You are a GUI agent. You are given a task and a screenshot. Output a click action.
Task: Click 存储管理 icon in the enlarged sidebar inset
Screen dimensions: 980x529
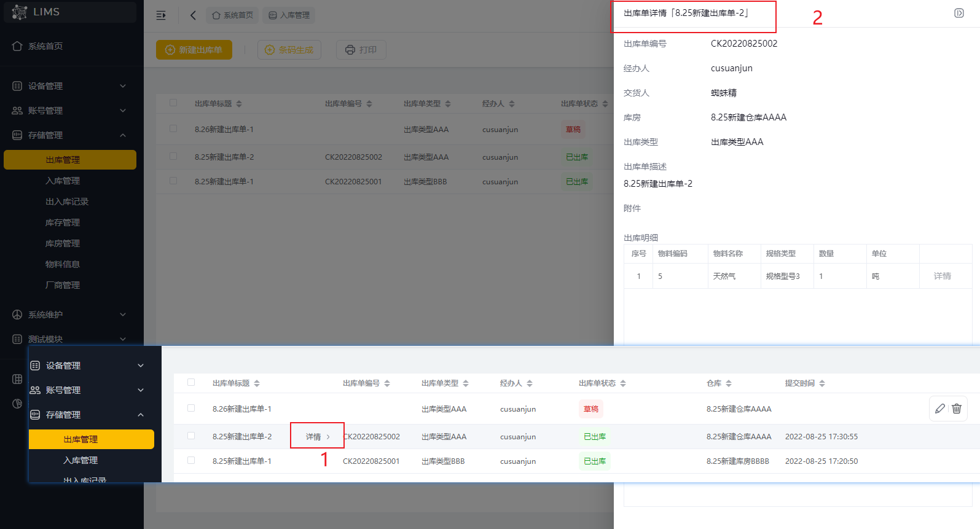tap(35, 415)
